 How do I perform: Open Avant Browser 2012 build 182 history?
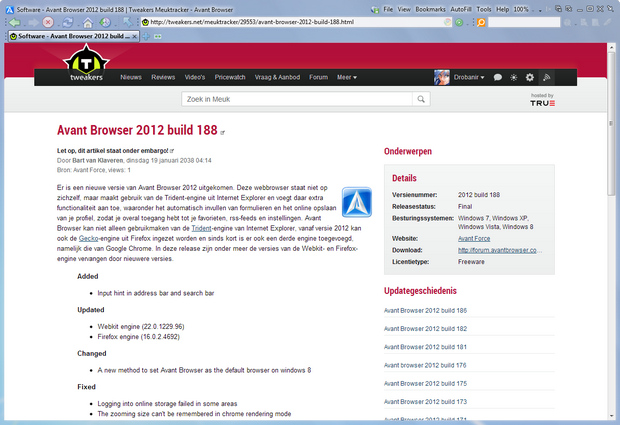[x=425, y=329]
